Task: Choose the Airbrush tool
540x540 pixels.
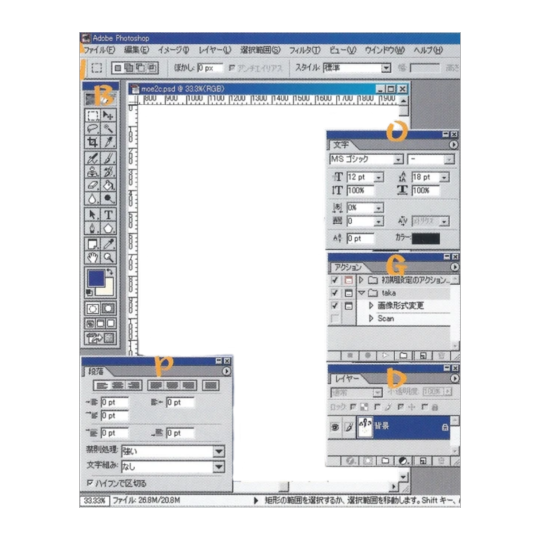Action: click(92, 158)
